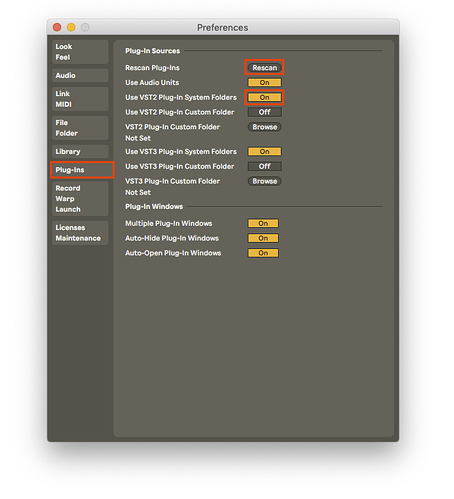454x499 pixels.
Task: Browse for VST3 Plug-In Custom Folder
Action: pos(265,181)
